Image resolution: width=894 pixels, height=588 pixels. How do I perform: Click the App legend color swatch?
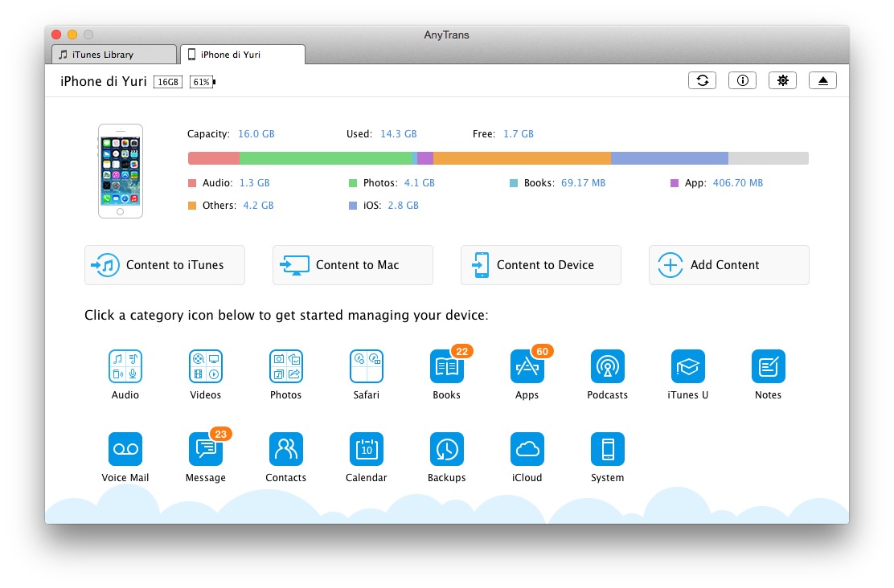675,183
